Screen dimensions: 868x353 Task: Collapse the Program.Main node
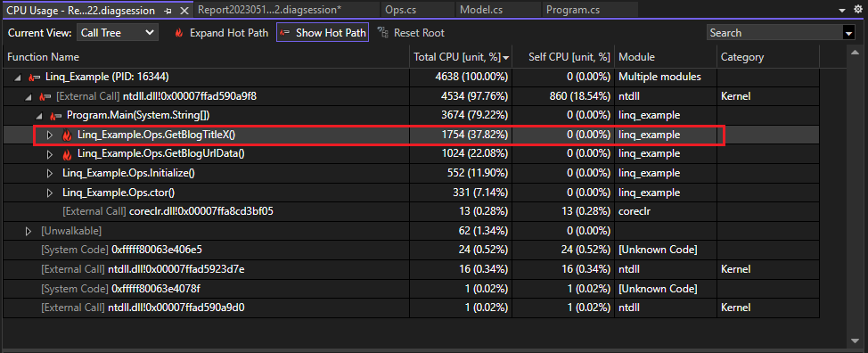click(x=39, y=116)
